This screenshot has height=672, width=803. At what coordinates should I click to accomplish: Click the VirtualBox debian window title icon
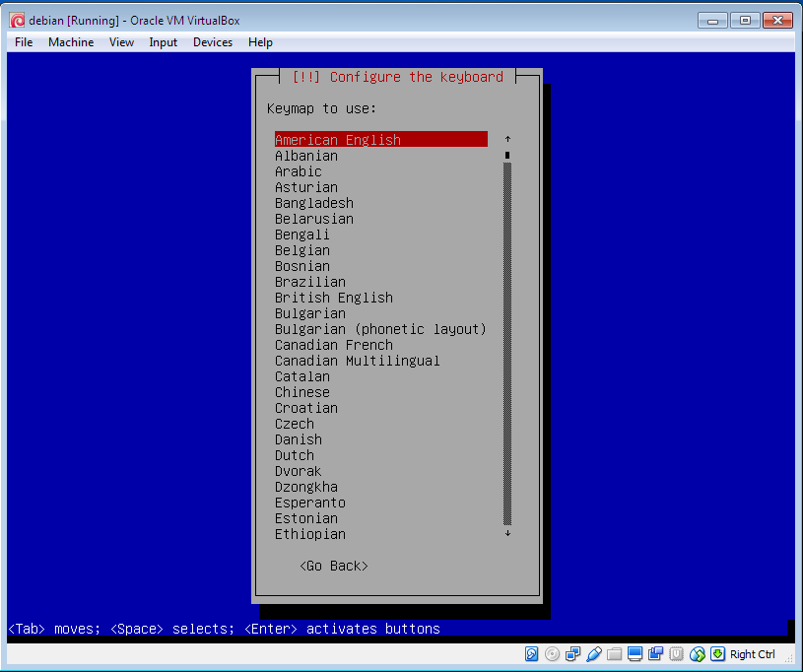point(17,21)
